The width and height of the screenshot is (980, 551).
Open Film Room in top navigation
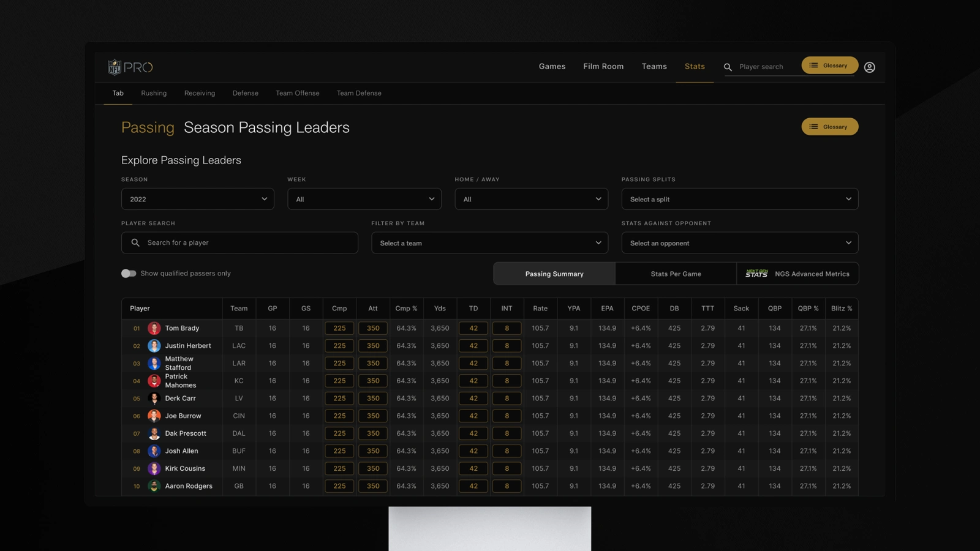pos(603,67)
